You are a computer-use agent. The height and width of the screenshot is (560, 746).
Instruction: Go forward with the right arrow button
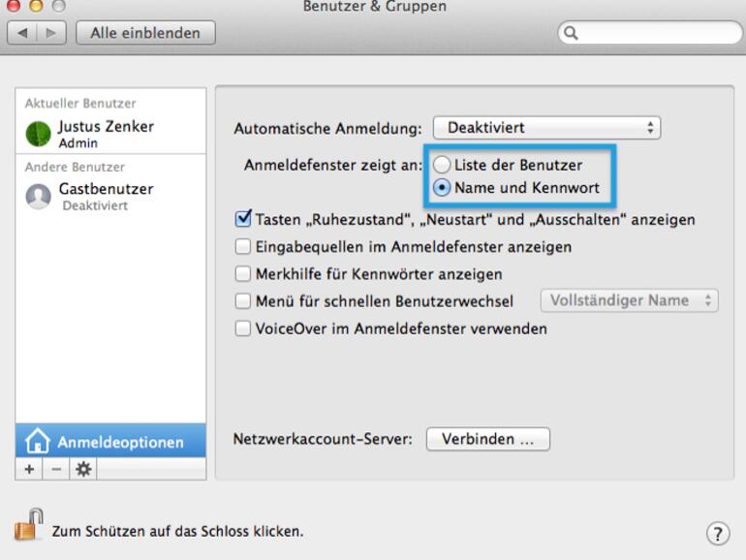[x=51, y=33]
